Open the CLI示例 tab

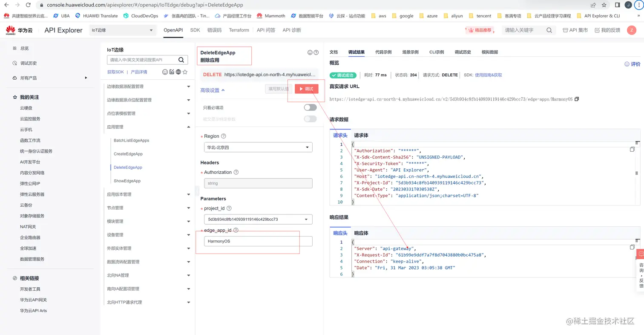pyautogui.click(x=437, y=52)
